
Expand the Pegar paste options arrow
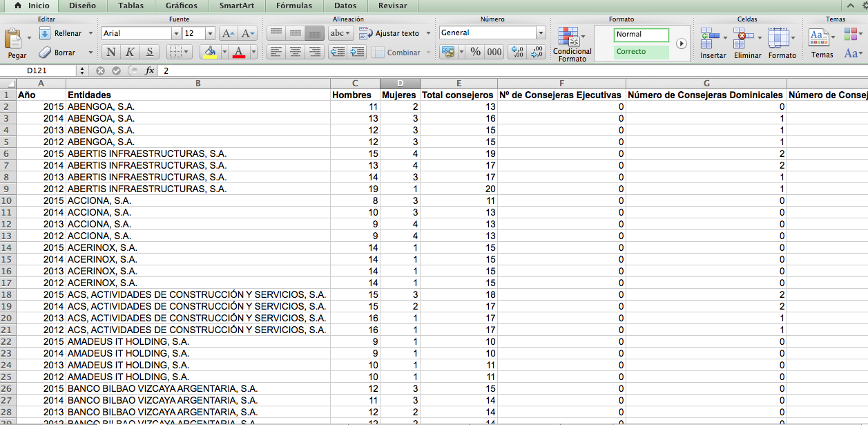coord(30,38)
